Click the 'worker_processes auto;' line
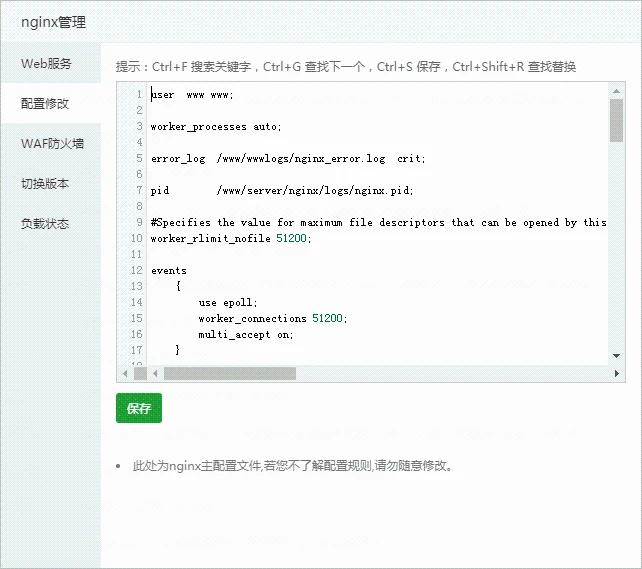This screenshot has height=569, width=642. tap(216, 127)
